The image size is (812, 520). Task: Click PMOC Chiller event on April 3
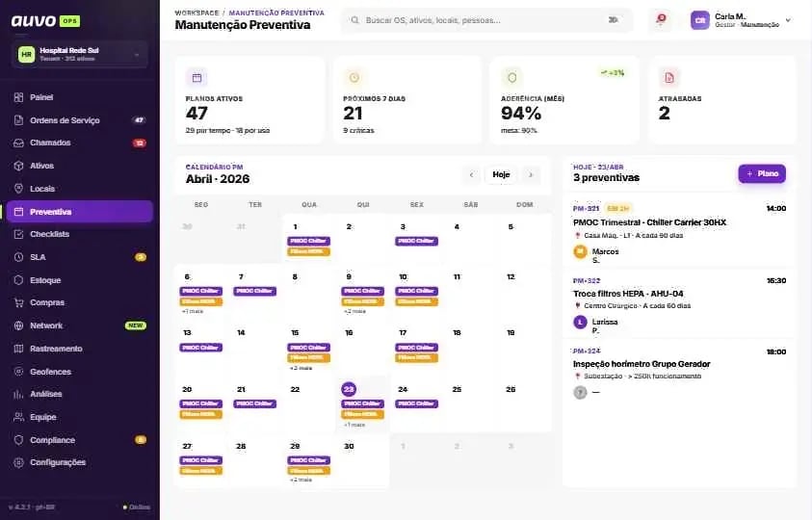point(416,241)
